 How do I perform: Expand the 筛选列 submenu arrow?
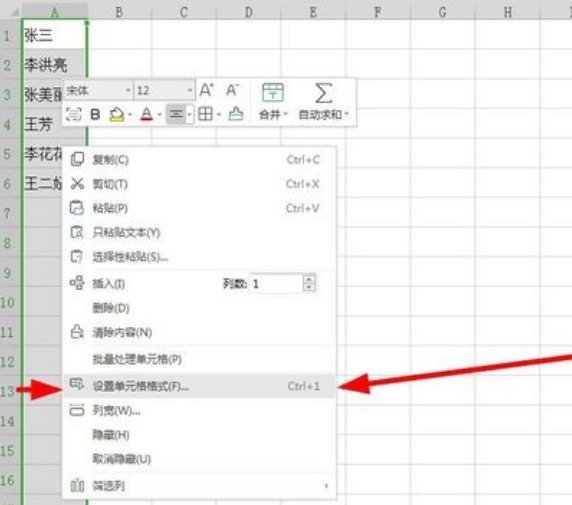(x=326, y=486)
